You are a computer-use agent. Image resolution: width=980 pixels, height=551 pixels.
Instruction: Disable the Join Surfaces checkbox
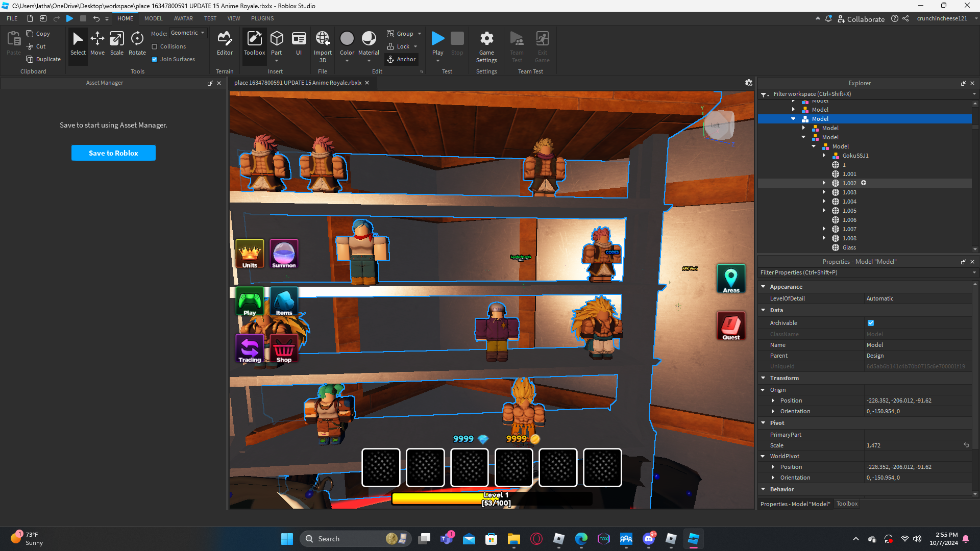[155, 59]
